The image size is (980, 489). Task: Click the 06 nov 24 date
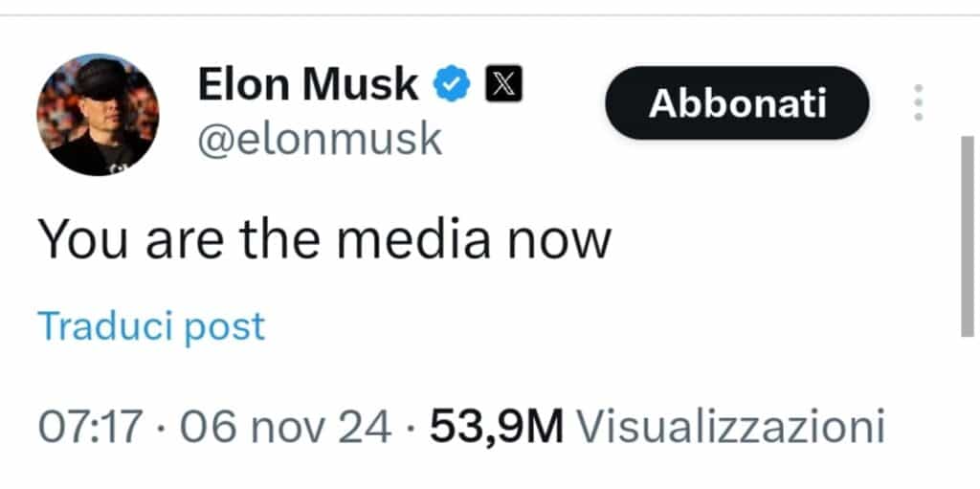click(285, 426)
